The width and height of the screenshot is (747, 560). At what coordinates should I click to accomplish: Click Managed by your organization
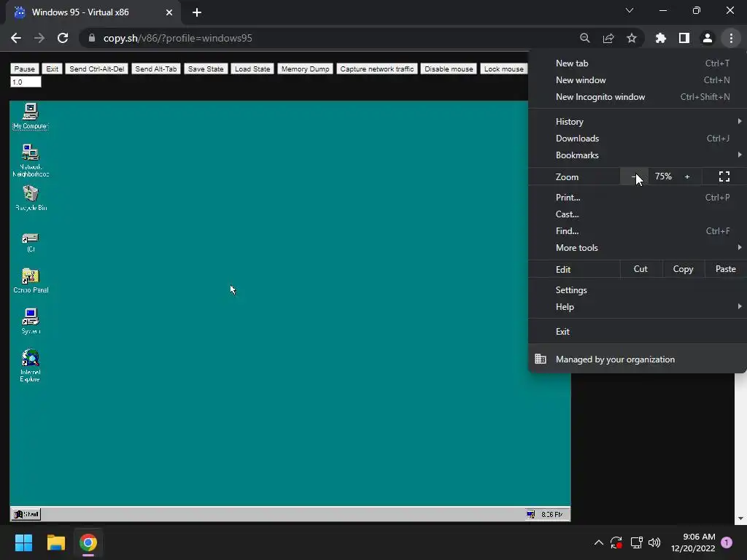coord(638,359)
